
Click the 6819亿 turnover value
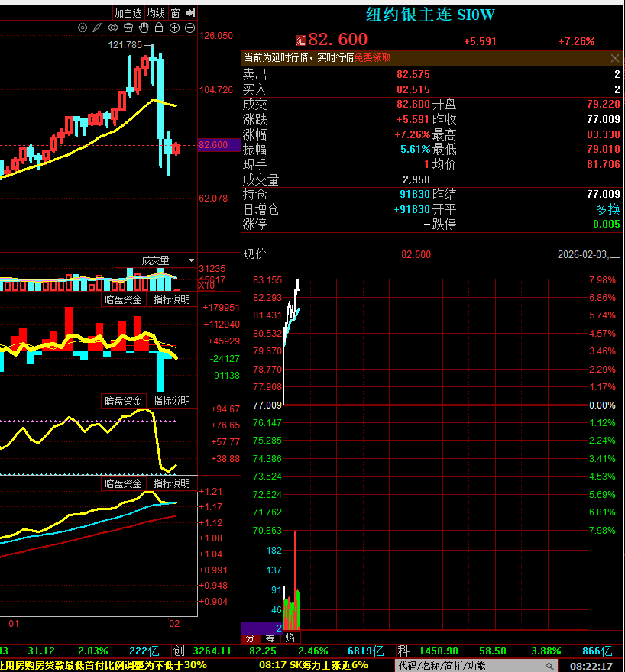pyautogui.click(x=366, y=651)
